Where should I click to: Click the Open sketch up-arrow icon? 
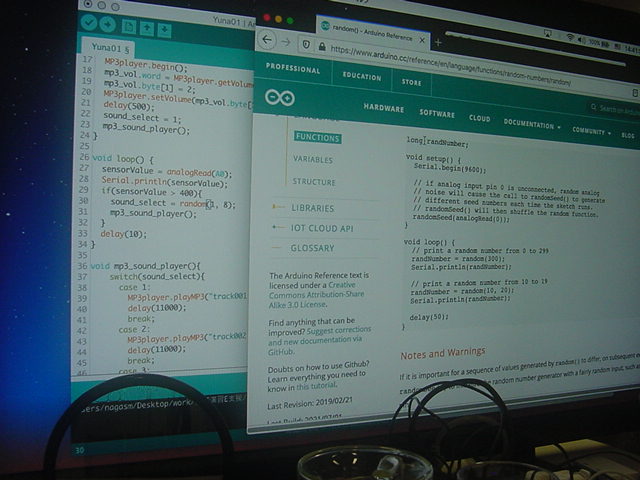[x=147, y=29]
